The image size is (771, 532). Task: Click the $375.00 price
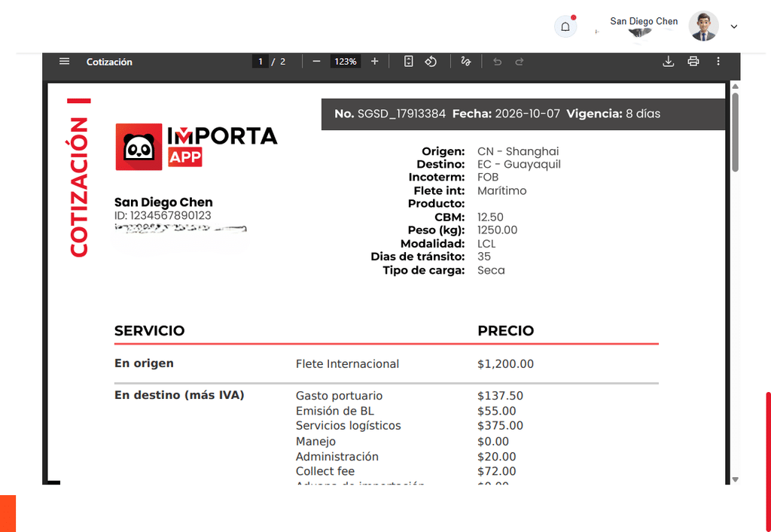click(500, 426)
